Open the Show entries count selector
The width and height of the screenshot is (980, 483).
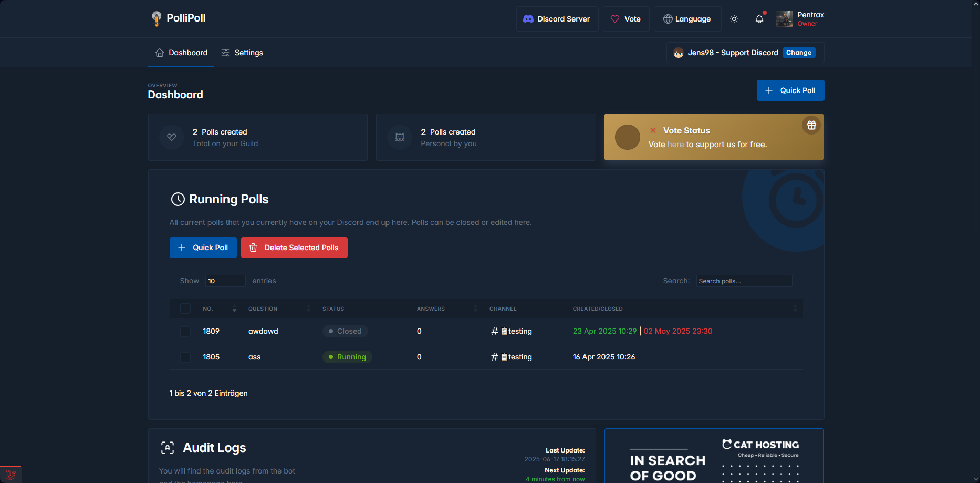pyautogui.click(x=225, y=281)
